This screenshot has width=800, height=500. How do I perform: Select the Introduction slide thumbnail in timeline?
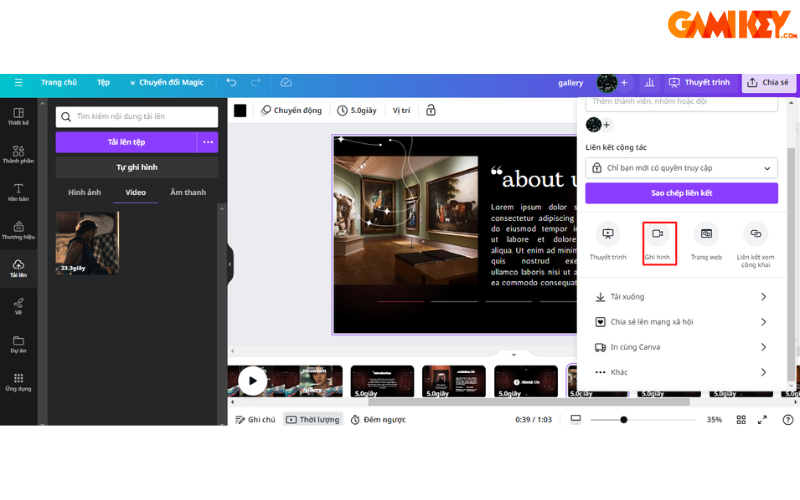pyautogui.click(x=382, y=381)
